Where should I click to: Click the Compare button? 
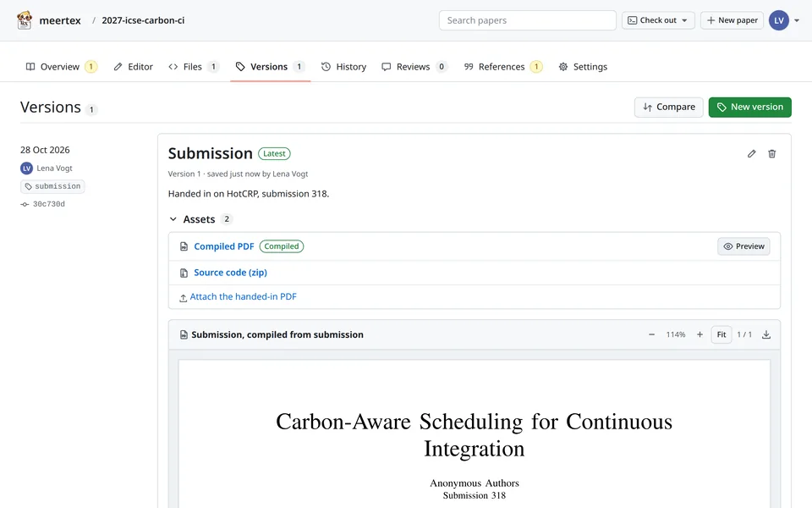(x=668, y=107)
